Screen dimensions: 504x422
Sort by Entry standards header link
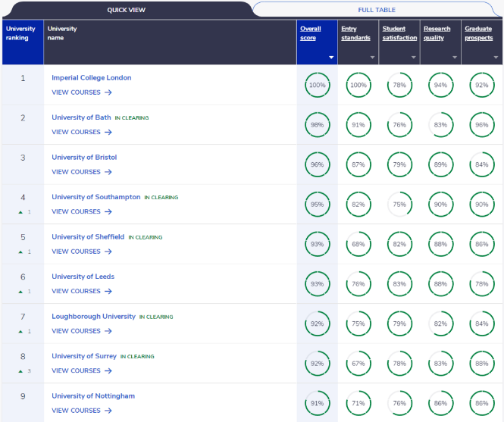355,33
